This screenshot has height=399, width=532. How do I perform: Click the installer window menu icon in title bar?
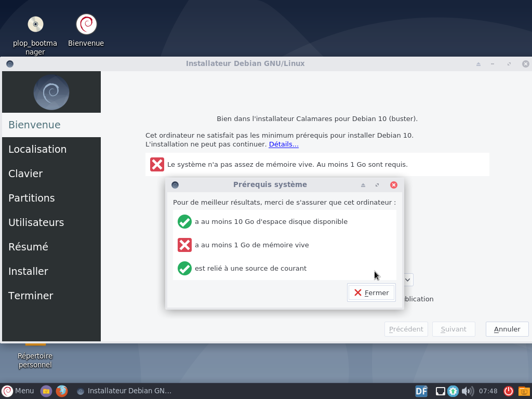coord(10,64)
